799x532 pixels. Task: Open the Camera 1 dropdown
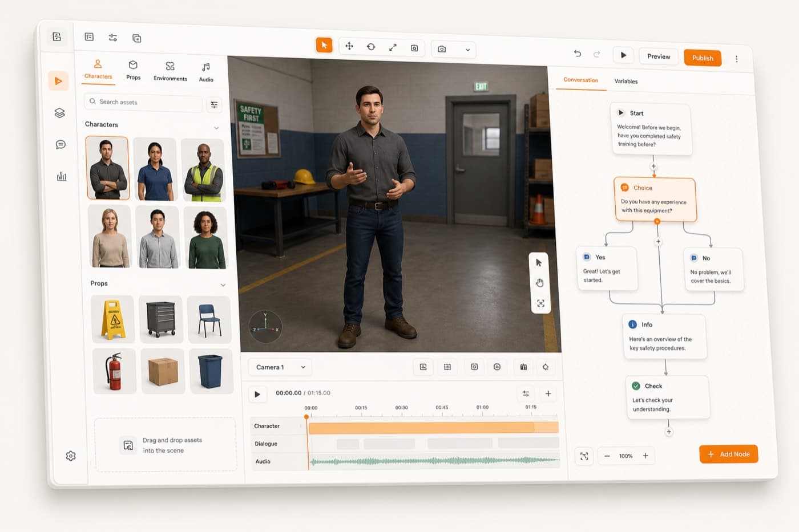pyautogui.click(x=280, y=367)
